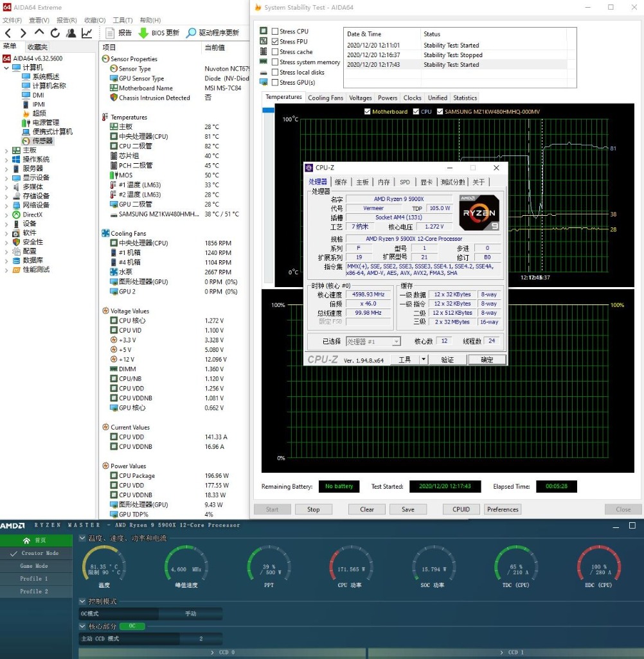This screenshot has height=659, width=644.
Task: Enable the Stress cache checkbox
Action: click(x=275, y=51)
